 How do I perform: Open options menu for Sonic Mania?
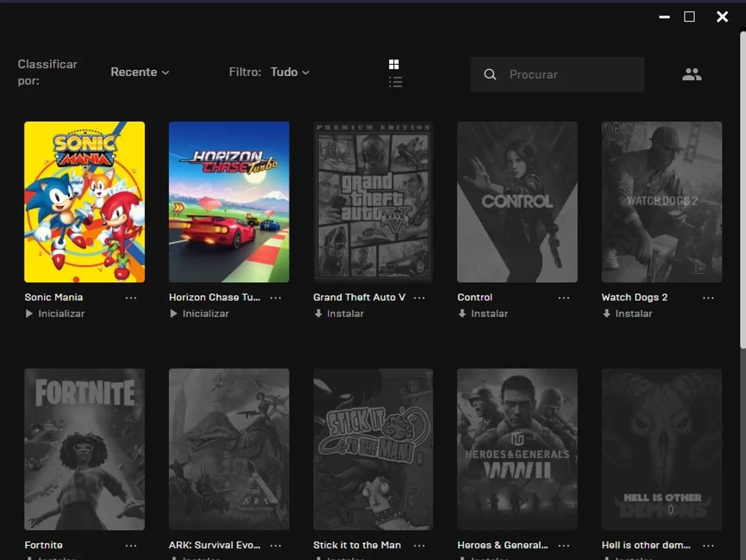point(131,297)
